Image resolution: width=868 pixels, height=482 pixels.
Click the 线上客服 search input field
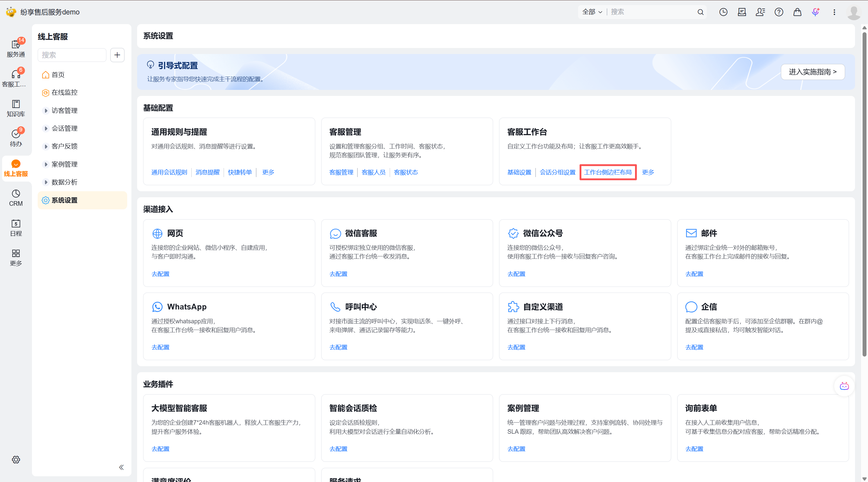pyautogui.click(x=72, y=55)
